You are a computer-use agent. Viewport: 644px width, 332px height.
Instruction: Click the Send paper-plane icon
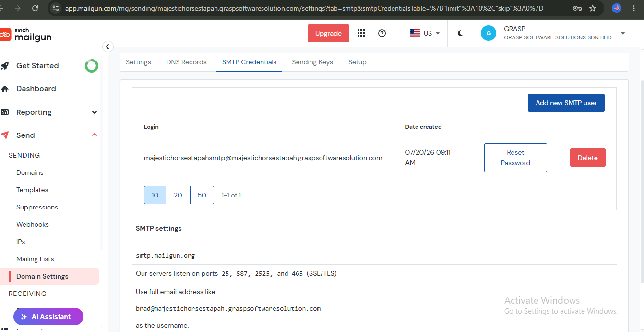pos(5,135)
